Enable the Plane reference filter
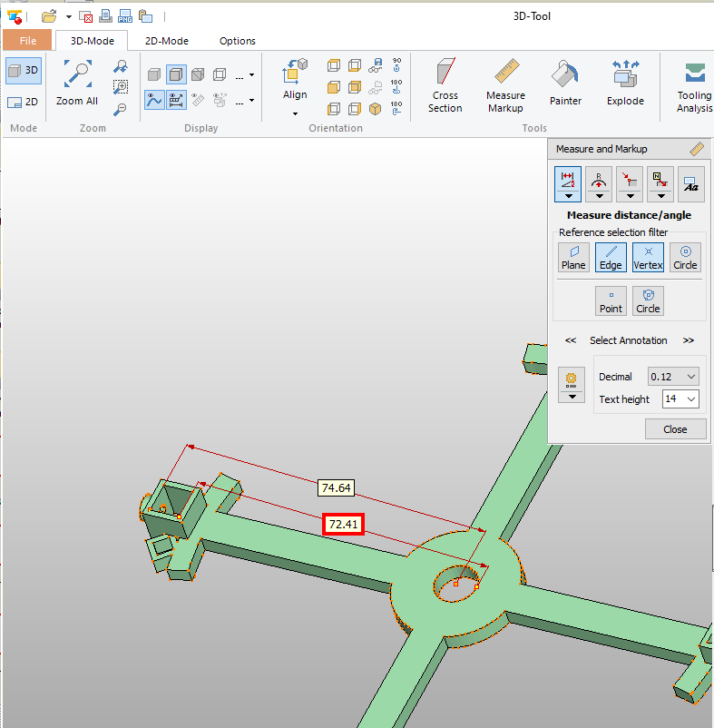The width and height of the screenshot is (714, 728). (x=573, y=258)
